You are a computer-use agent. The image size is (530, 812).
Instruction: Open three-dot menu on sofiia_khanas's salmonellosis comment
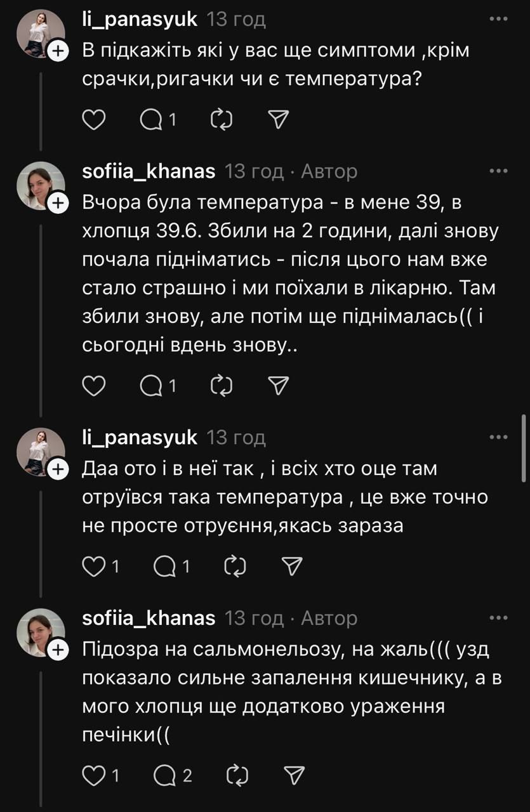coord(498,618)
